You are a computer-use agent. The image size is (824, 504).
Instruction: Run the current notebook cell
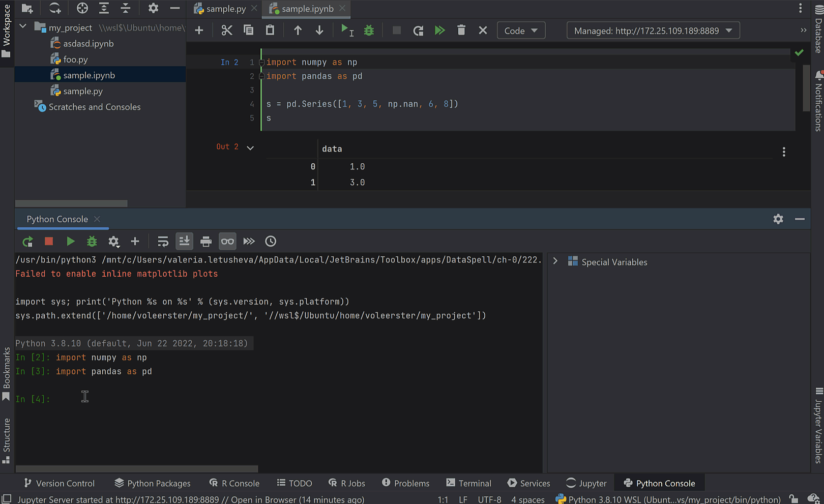pyautogui.click(x=345, y=30)
